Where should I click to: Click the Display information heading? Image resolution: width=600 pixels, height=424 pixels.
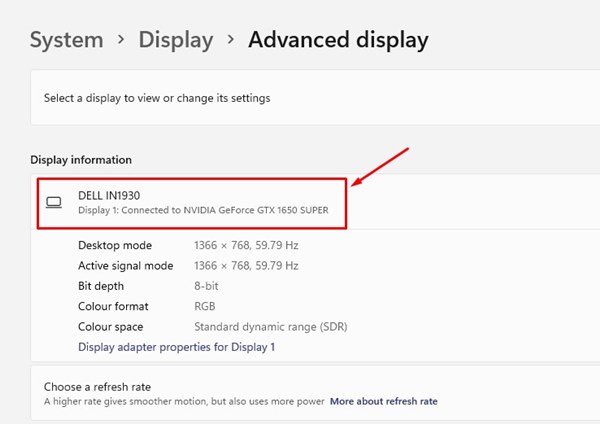[x=81, y=160]
